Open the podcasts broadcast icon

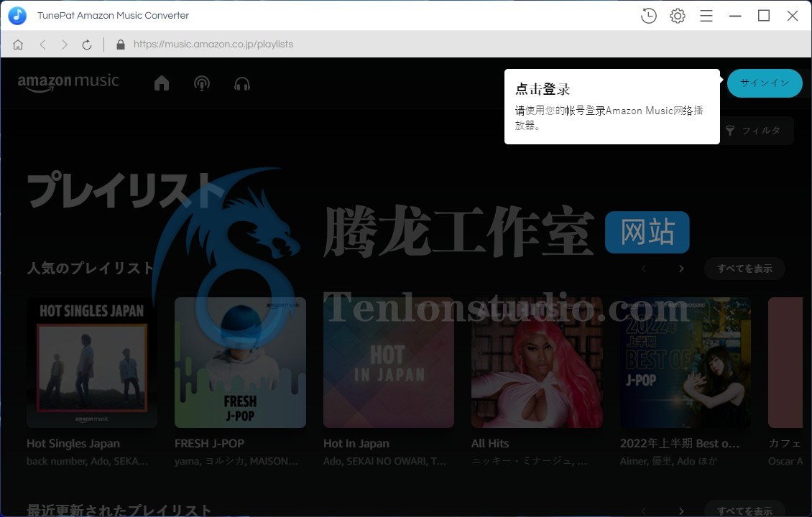click(x=202, y=83)
